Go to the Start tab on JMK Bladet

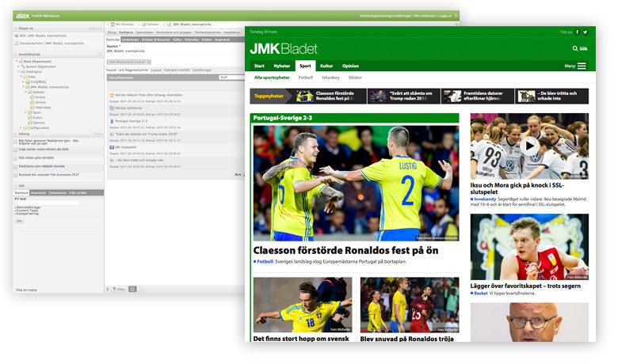pyautogui.click(x=259, y=66)
